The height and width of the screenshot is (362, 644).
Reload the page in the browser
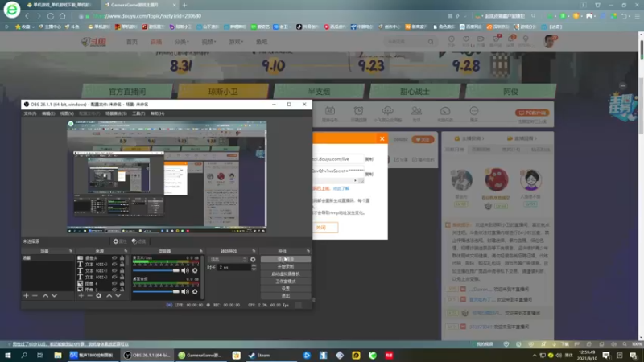(x=51, y=16)
